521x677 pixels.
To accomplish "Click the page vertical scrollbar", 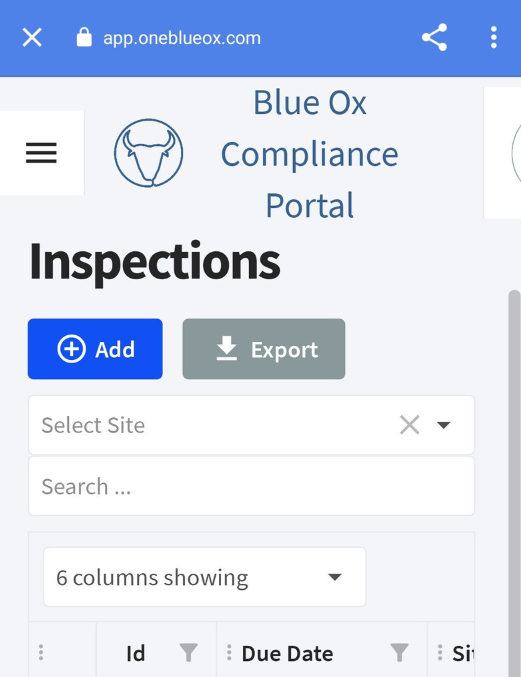I will click(x=515, y=484).
